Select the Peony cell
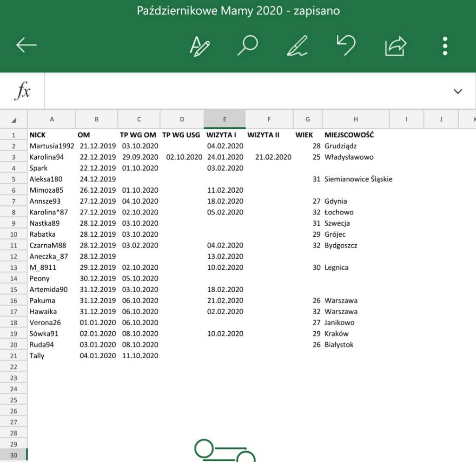The height and width of the screenshot is (462, 476). tap(52, 278)
